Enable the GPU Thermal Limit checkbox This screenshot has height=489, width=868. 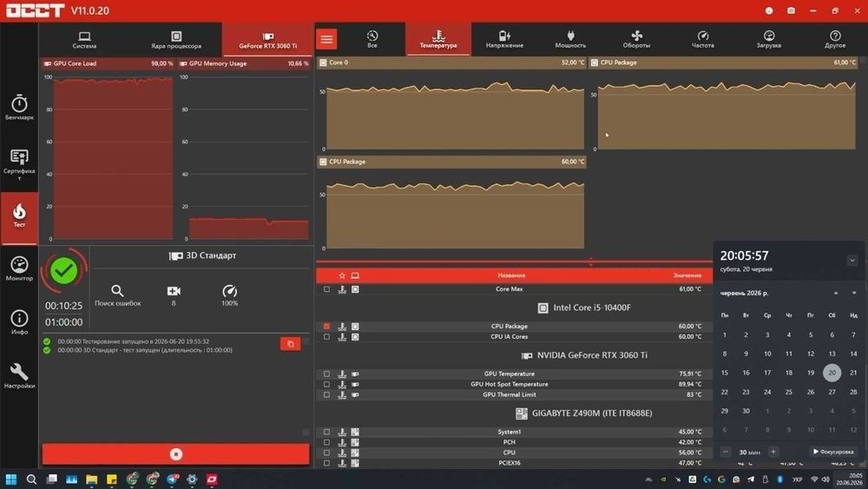[326, 395]
